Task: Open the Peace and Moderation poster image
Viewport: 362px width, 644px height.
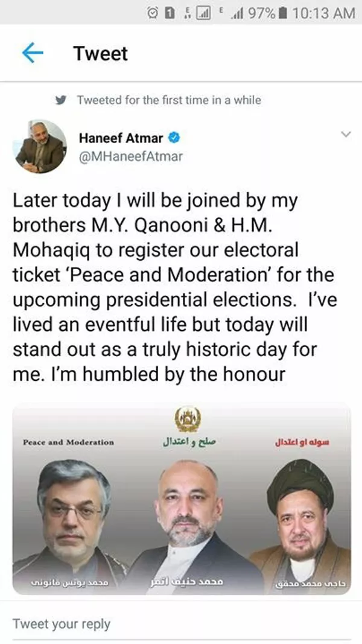Action: point(181,499)
